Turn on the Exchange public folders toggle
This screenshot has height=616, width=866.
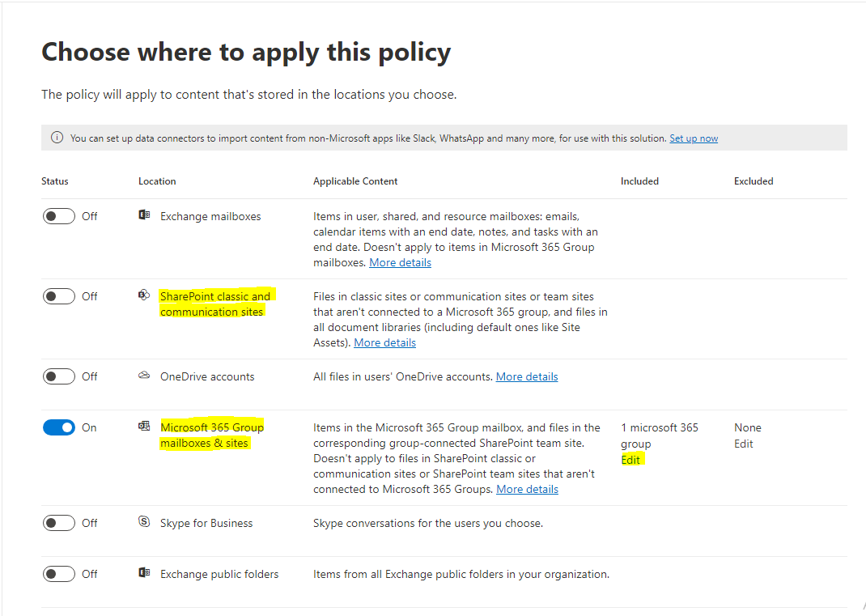59,574
